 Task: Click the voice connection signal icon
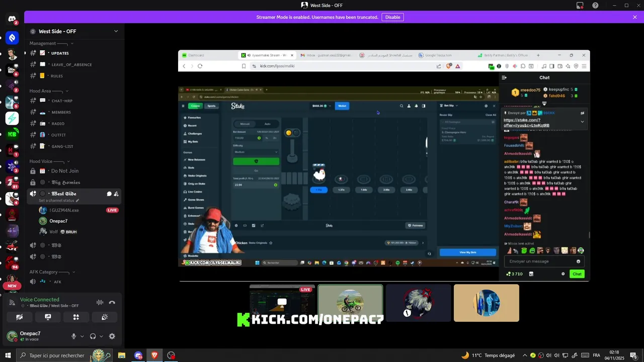[12, 303]
